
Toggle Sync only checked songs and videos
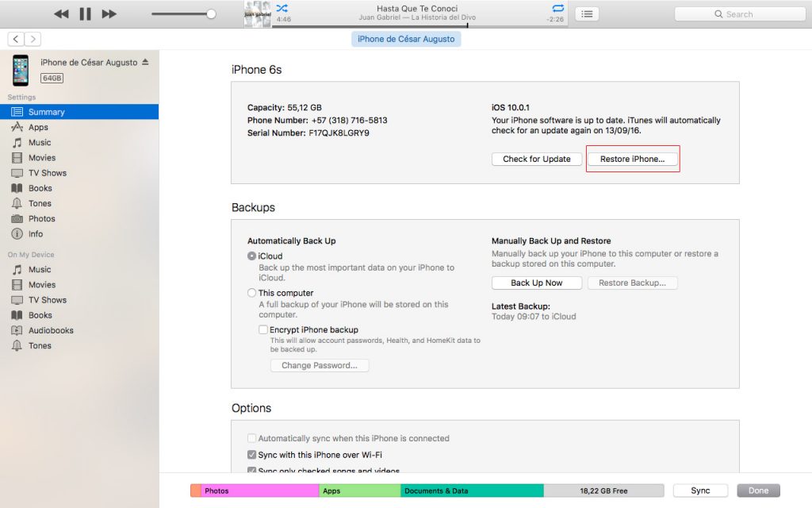coord(251,470)
